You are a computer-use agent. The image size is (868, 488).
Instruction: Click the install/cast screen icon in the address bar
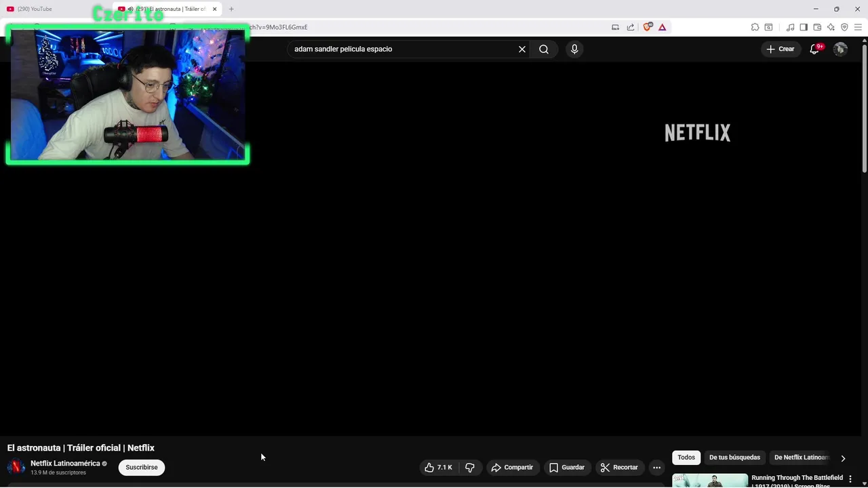click(x=616, y=27)
